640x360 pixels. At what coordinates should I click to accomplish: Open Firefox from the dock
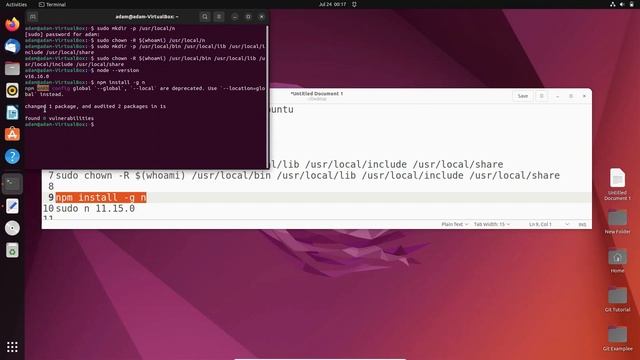click(x=12, y=24)
